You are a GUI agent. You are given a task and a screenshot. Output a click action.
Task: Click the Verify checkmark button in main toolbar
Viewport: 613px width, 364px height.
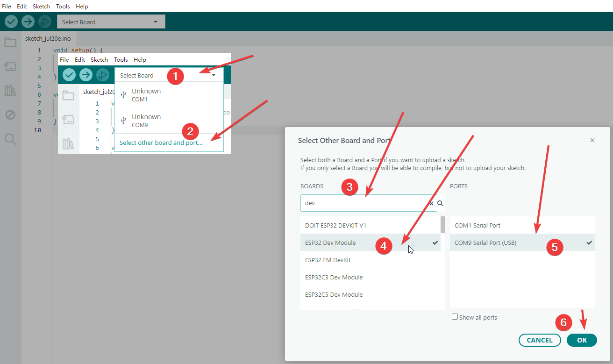(x=11, y=21)
